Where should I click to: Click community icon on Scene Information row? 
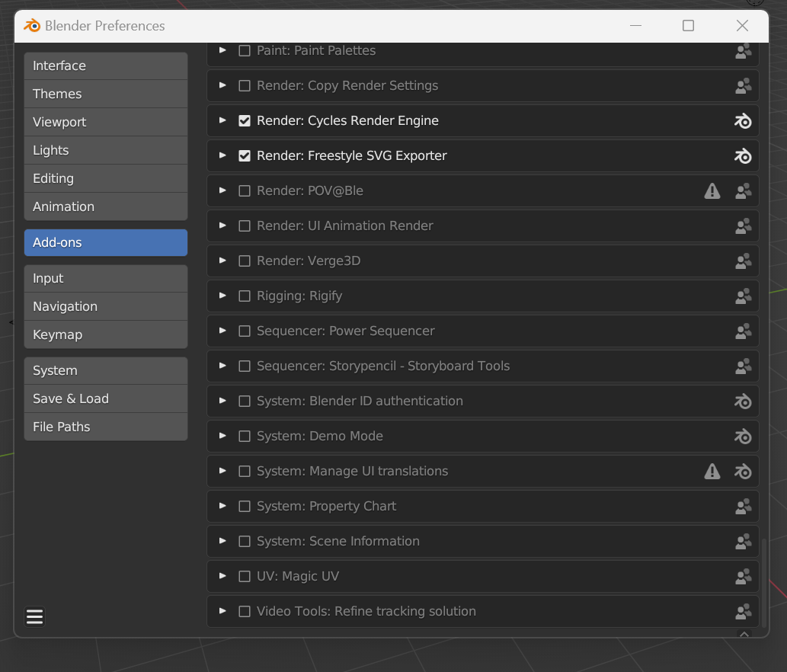744,542
